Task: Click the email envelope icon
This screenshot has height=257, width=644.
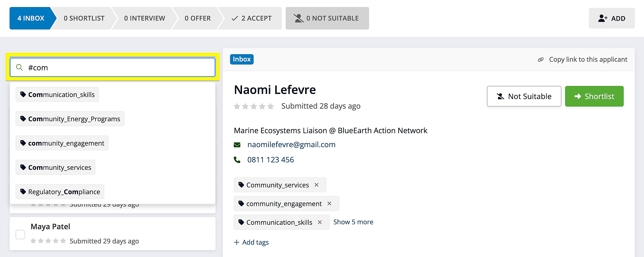Action: click(x=237, y=145)
